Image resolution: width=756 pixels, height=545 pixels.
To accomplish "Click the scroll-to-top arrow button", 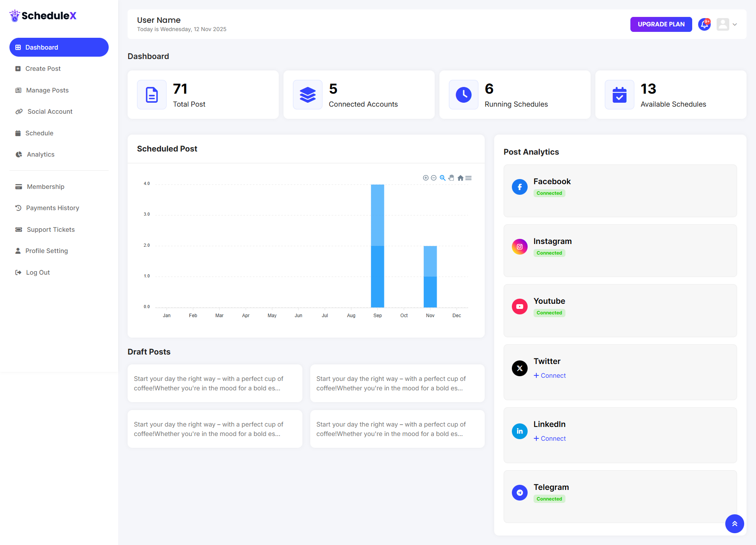I will point(734,524).
